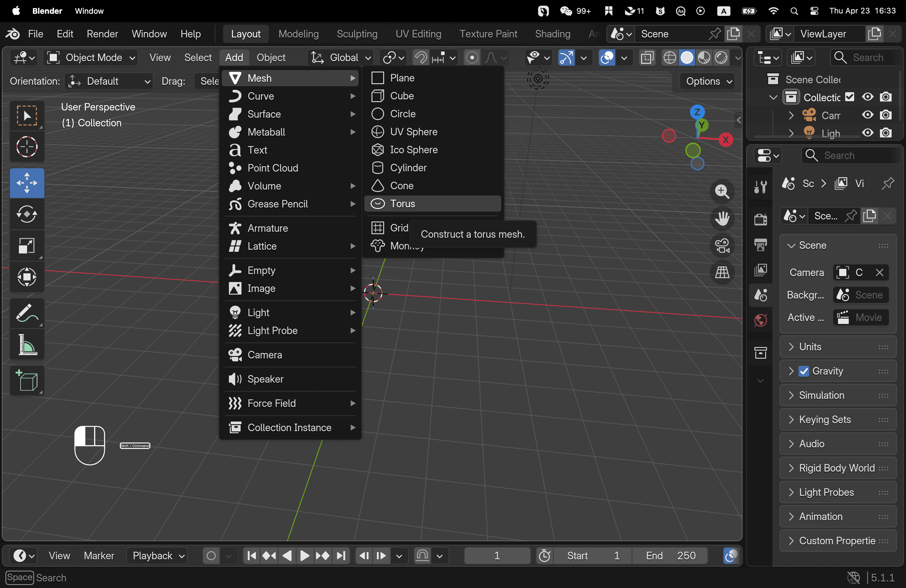Click the viewport zoom magnifier icon

[x=722, y=191]
